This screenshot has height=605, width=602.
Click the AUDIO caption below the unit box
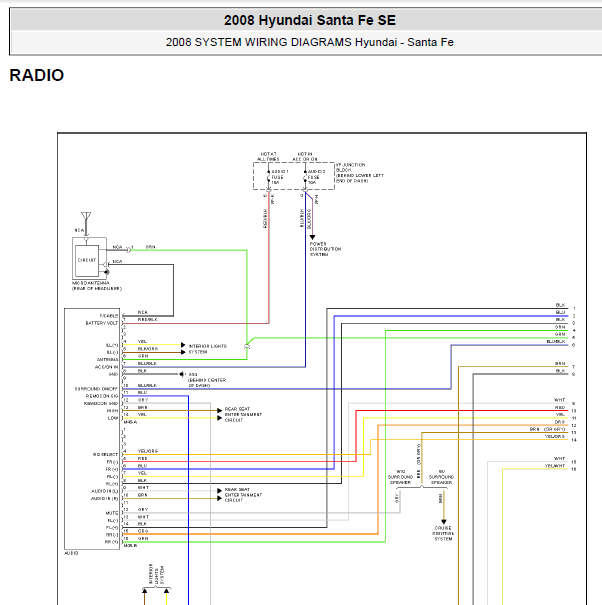point(71,553)
